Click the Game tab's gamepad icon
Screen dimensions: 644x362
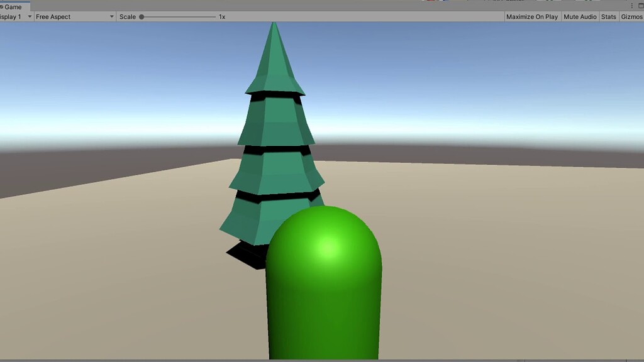[x=3, y=6]
